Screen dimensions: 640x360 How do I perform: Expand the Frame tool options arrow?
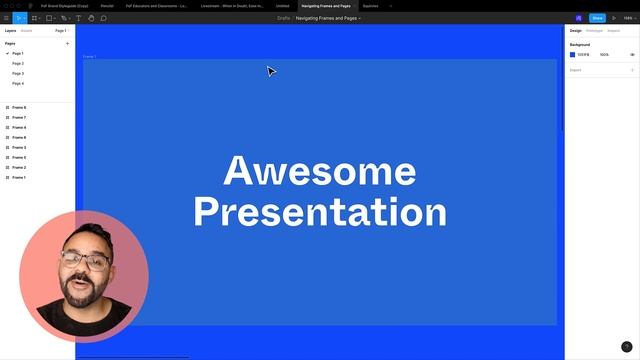[x=40, y=18]
